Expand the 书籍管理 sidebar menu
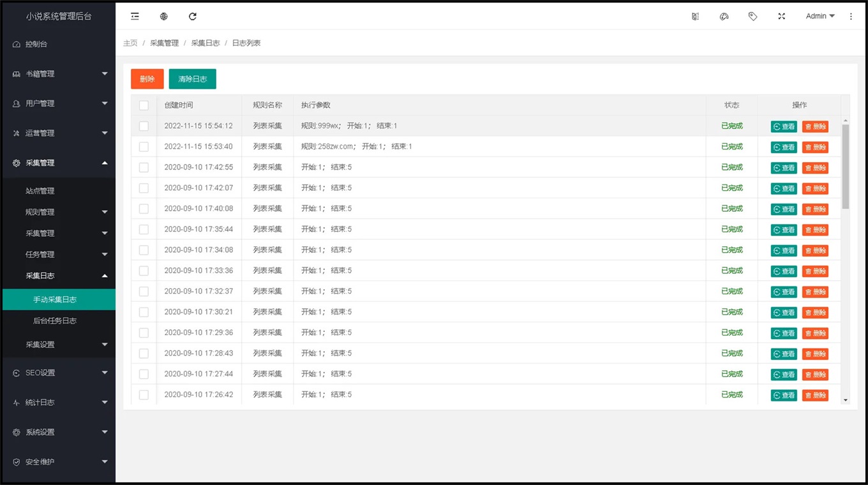This screenshot has width=868, height=485. point(59,74)
